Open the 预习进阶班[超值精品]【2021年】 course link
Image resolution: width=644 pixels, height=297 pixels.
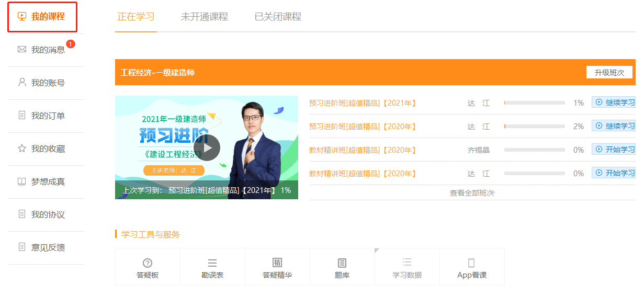pyautogui.click(x=363, y=103)
